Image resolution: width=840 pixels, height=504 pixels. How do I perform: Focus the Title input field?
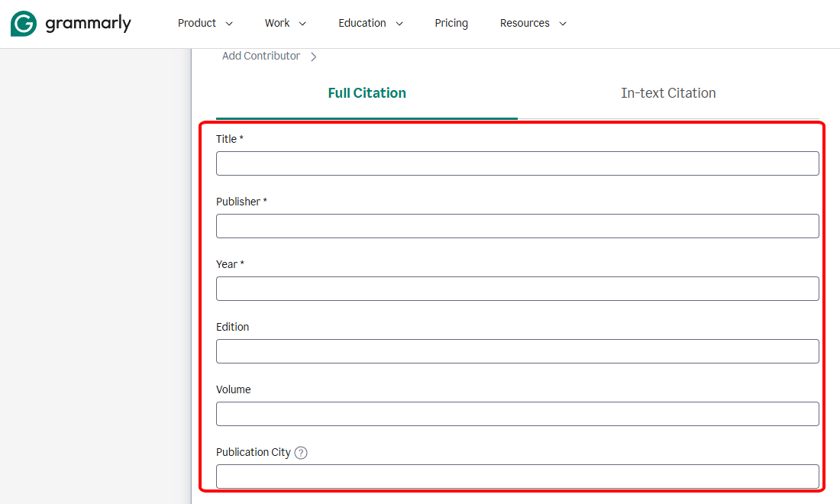(518, 163)
